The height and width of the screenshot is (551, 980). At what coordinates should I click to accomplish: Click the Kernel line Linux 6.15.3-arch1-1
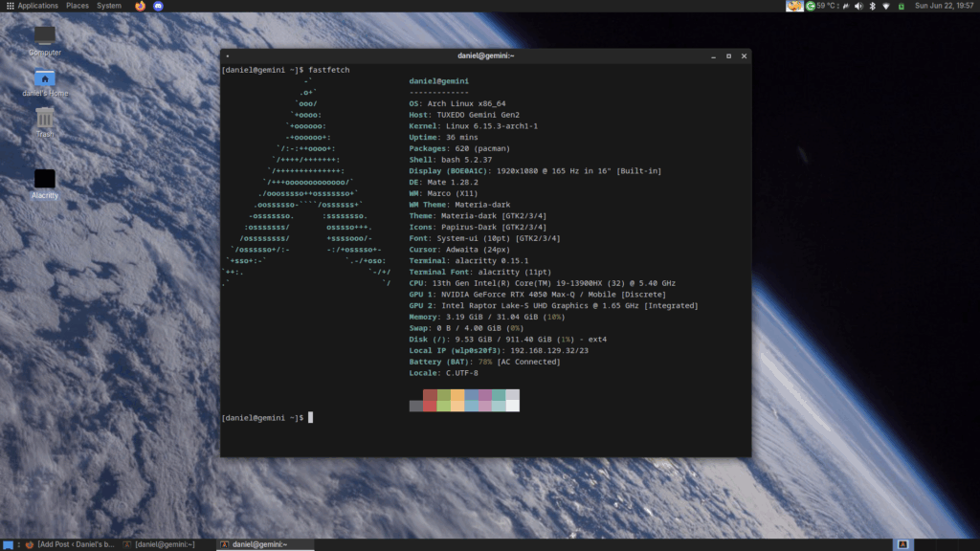coord(473,126)
